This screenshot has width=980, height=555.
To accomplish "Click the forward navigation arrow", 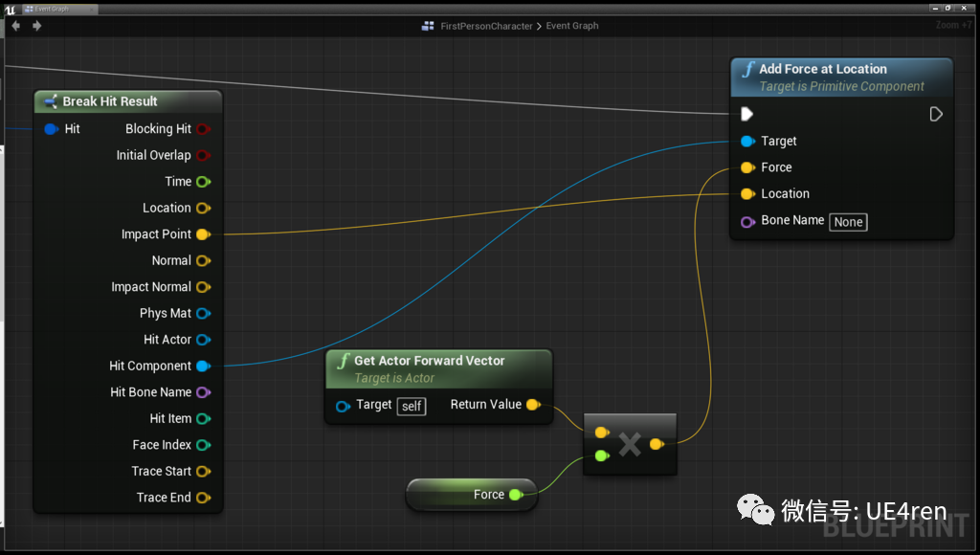I will point(35,26).
